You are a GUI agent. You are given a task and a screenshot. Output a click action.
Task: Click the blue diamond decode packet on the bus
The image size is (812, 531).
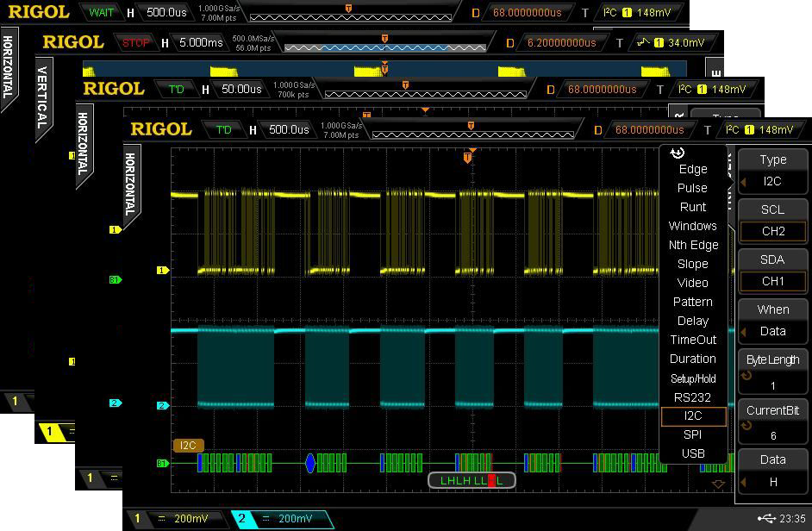point(310,463)
